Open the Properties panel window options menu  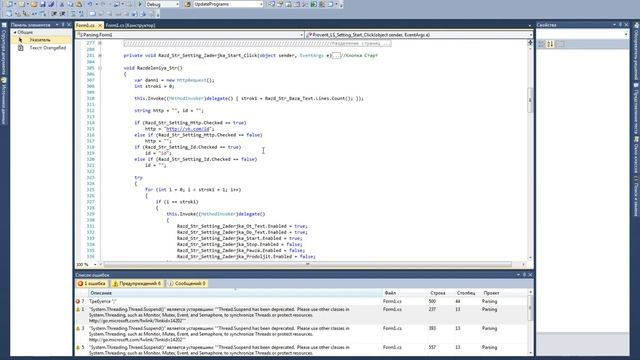[x=614, y=25]
